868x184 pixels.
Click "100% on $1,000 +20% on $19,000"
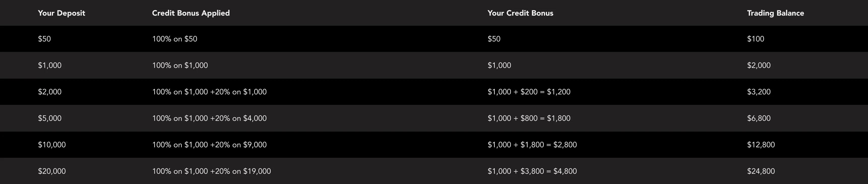tap(211, 171)
